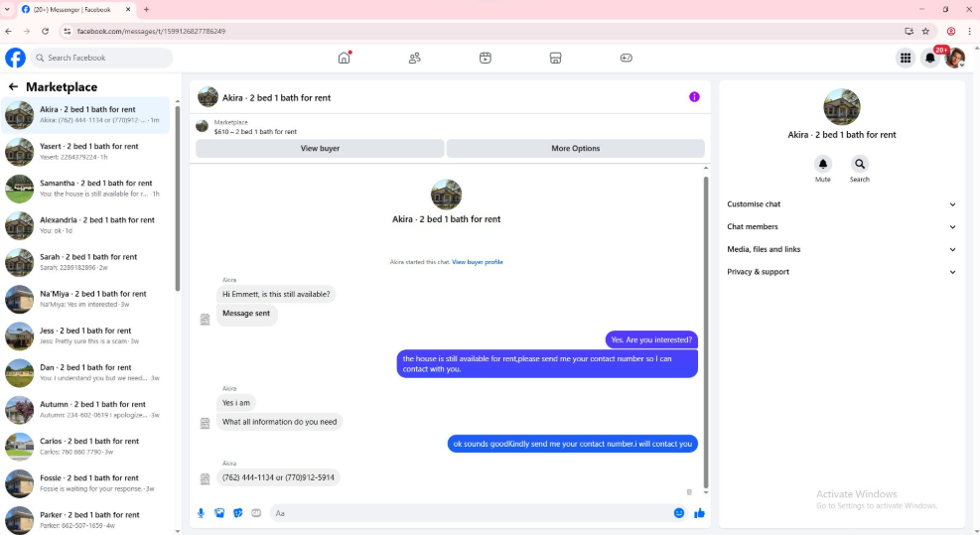Image resolution: width=980 pixels, height=535 pixels.
Task: Search in conversation with magnifier icon
Action: [860, 164]
